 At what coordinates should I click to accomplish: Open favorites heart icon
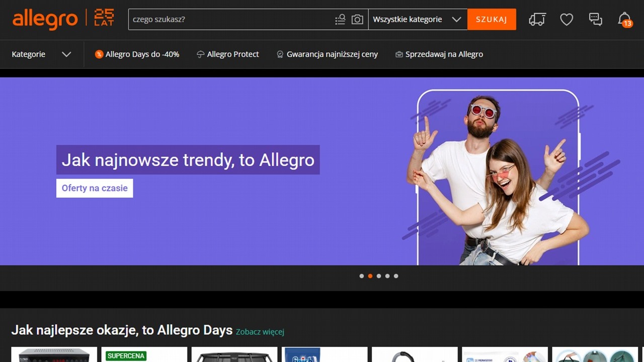pos(567,20)
